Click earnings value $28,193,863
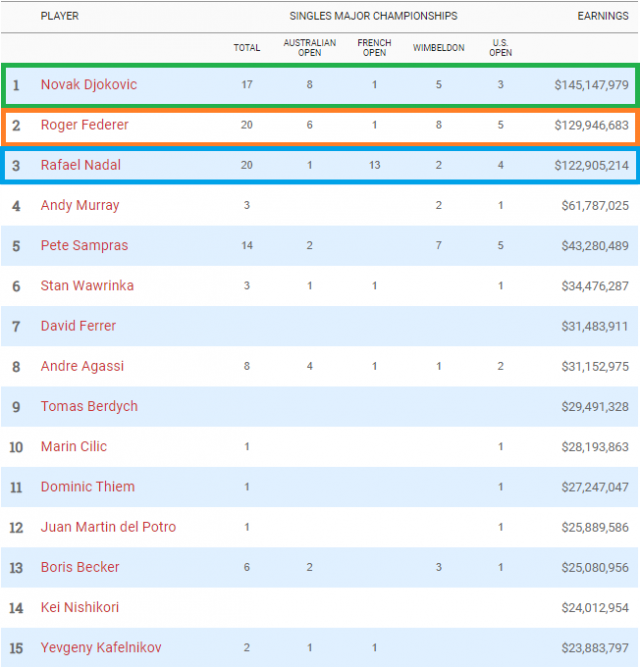The height and width of the screenshot is (667, 640). point(595,447)
